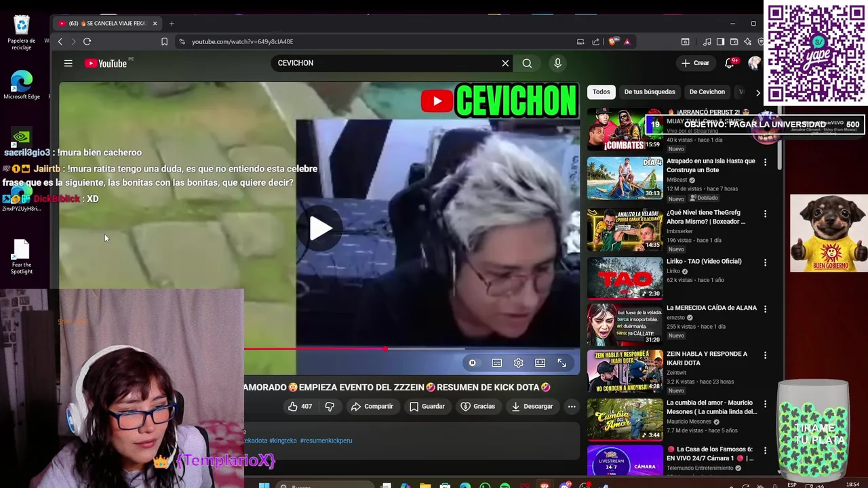Like the video with 407 likes
This screenshot has width=868, height=488.
point(299,407)
